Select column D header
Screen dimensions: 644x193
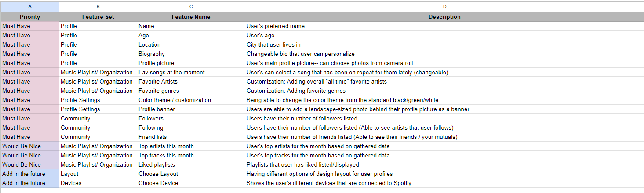pos(444,7)
